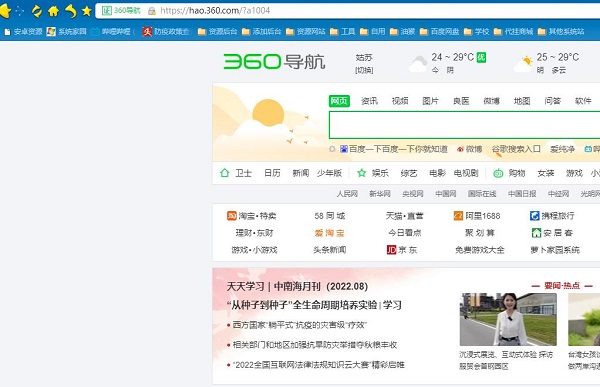Open the 西方国家躺平式抗疫 news item
This screenshot has width=600, height=387.
click(299, 325)
